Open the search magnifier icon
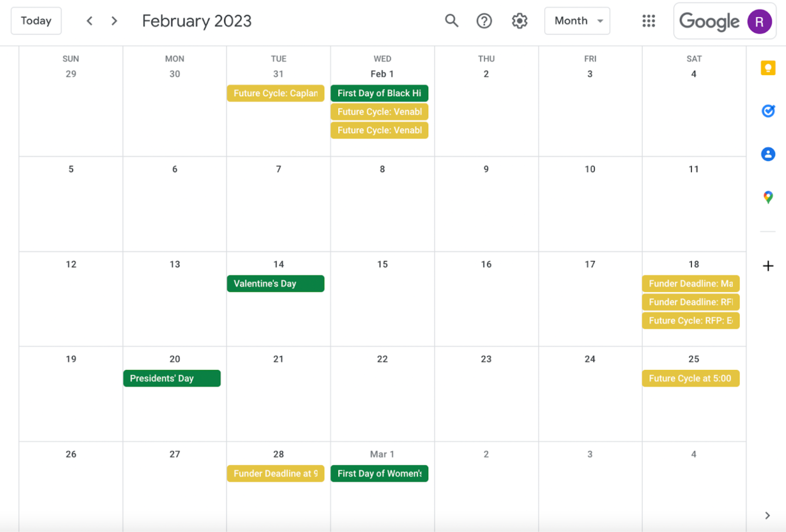 [x=451, y=21]
